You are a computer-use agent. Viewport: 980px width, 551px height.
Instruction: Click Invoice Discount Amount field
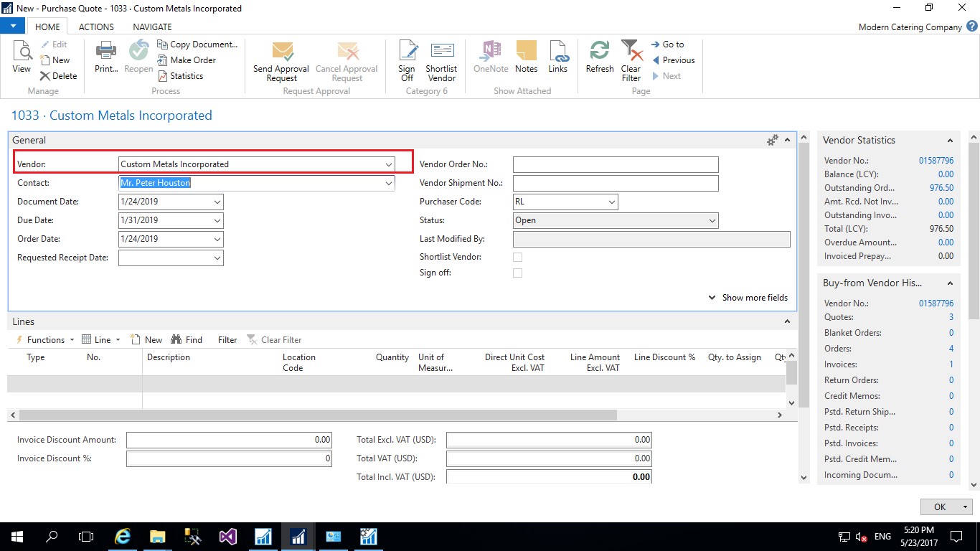click(229, 440)
